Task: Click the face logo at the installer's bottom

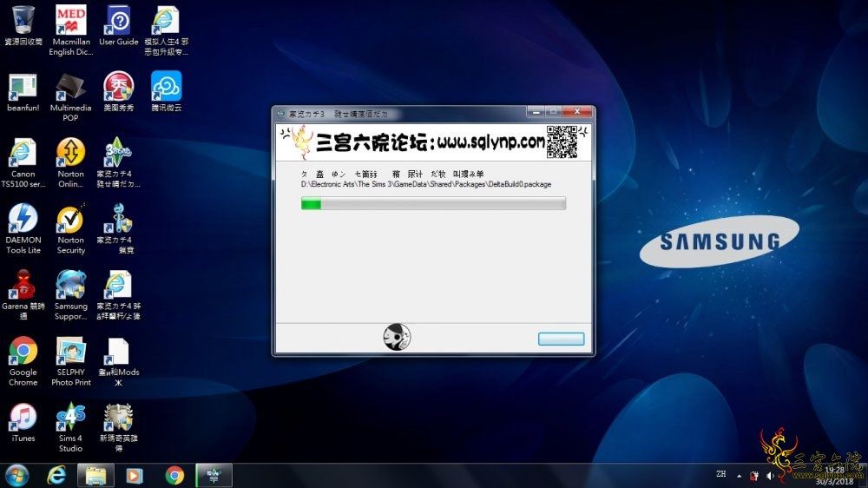Action: tap(397, 337)
